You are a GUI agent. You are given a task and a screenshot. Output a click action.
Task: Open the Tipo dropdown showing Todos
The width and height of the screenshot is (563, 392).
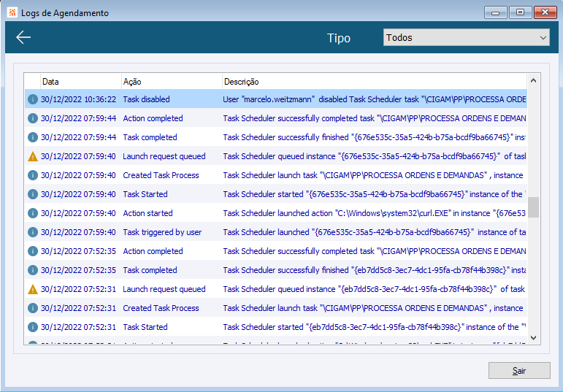pos(467,37)
